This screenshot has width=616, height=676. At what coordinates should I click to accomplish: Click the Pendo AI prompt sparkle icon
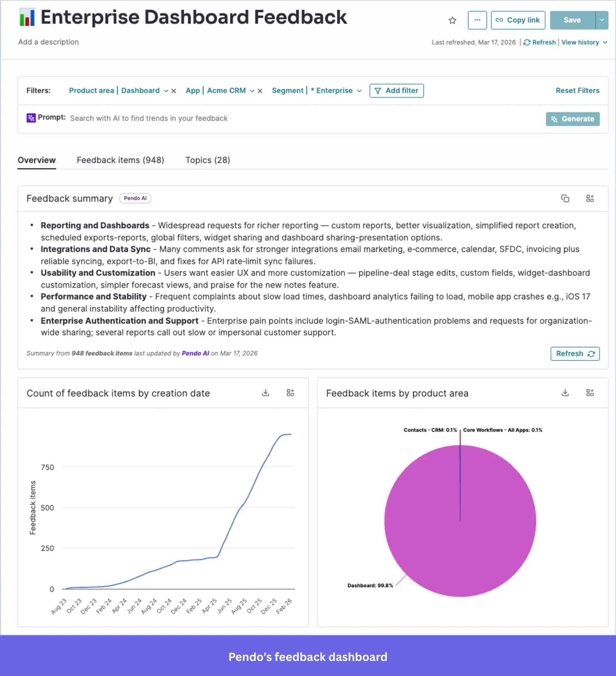point(31,118)
